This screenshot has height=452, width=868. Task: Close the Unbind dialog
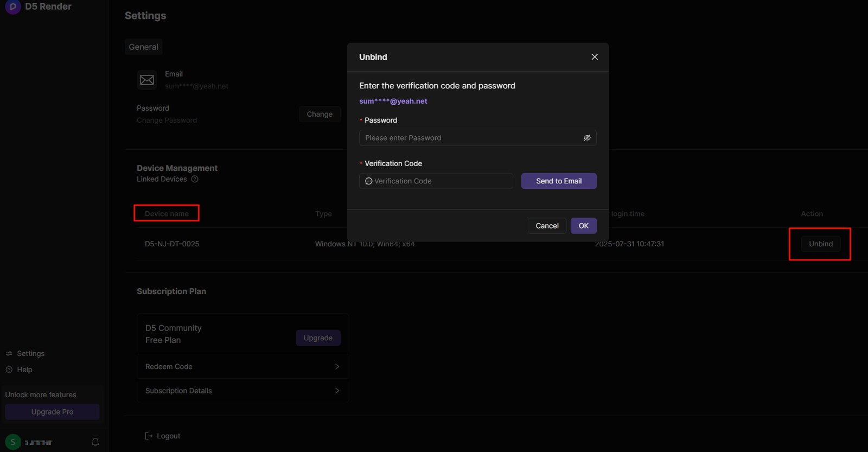coord(595,57)
